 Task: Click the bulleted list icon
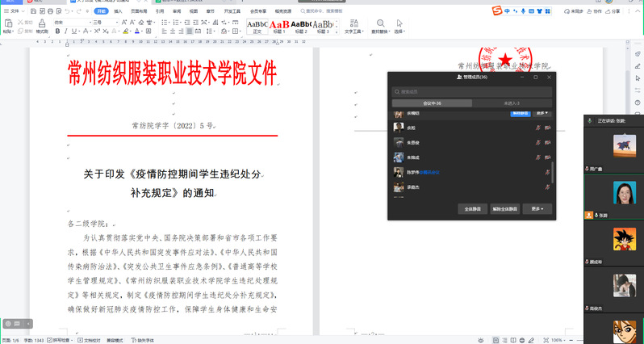point(164,22)
